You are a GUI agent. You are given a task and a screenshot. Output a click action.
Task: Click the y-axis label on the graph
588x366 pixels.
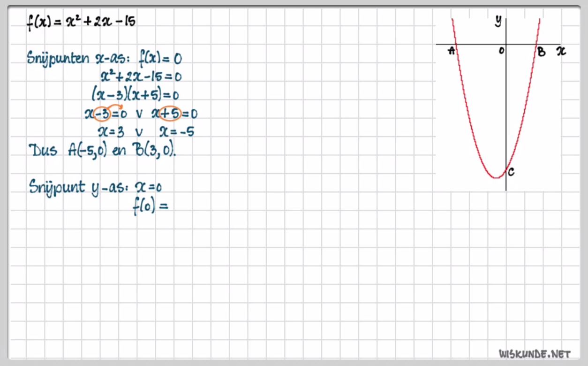click(498, 21)
